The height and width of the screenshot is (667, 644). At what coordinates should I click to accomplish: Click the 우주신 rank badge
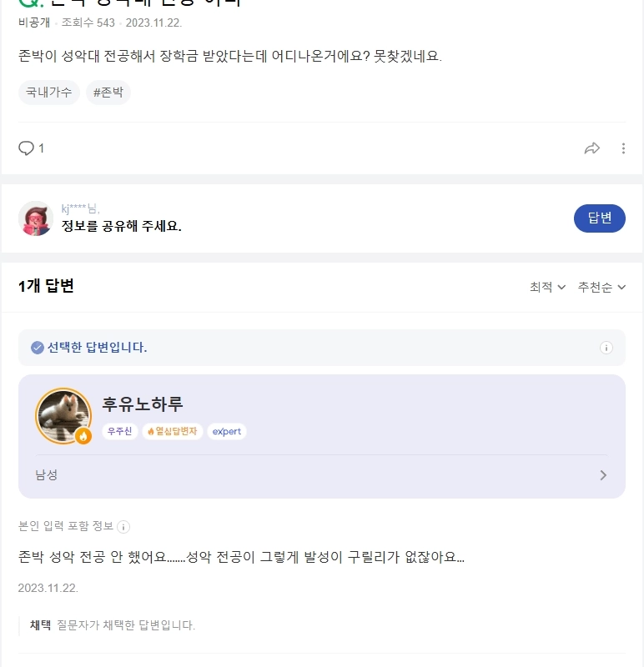point(119,431)
